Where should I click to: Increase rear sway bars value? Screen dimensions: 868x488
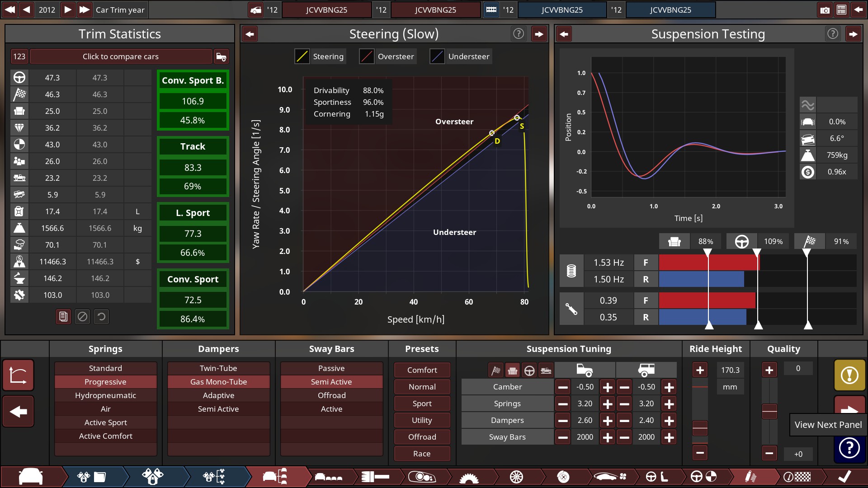click(x=669, y=437)
